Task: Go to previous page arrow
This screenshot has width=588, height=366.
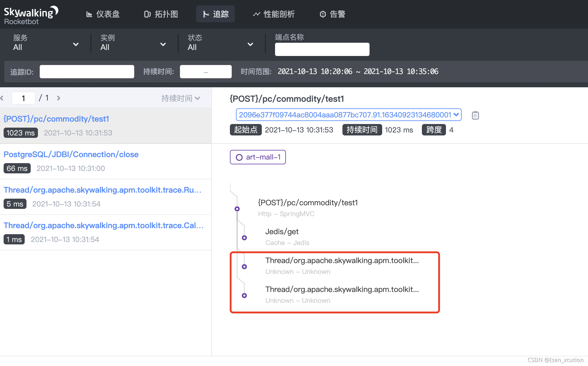Action: coord(2,98)
